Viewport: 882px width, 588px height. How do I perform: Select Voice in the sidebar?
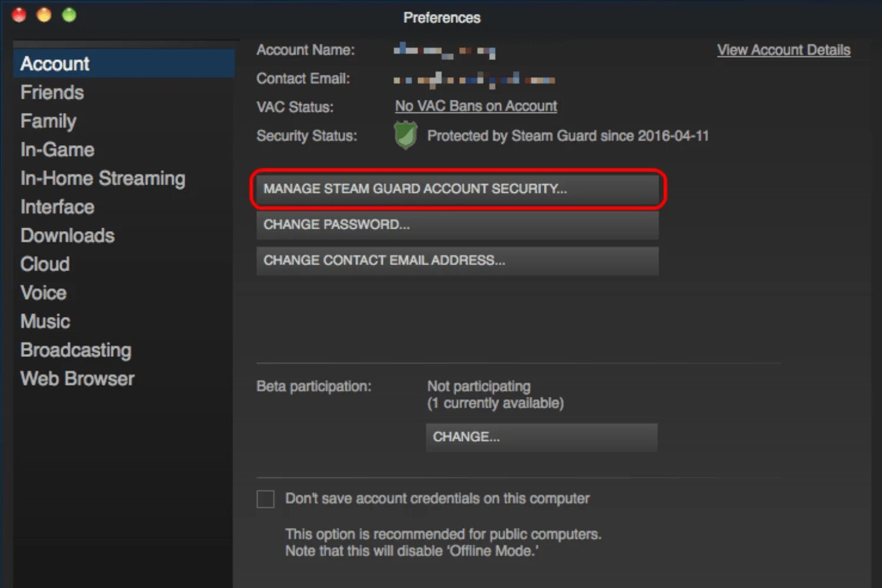44,293
